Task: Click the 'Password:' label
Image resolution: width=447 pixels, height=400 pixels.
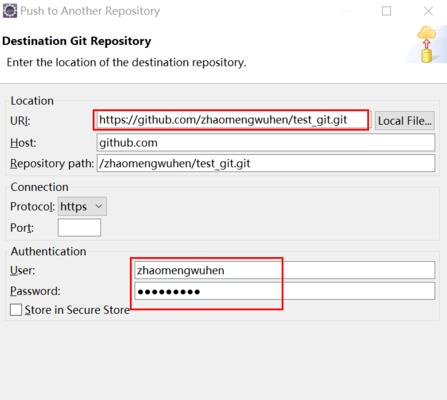Action: [x=35, y=291]
